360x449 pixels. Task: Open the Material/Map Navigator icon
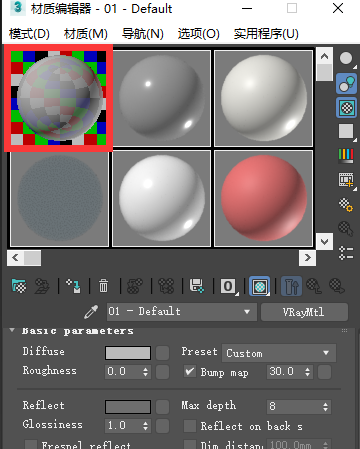point(346,253)
